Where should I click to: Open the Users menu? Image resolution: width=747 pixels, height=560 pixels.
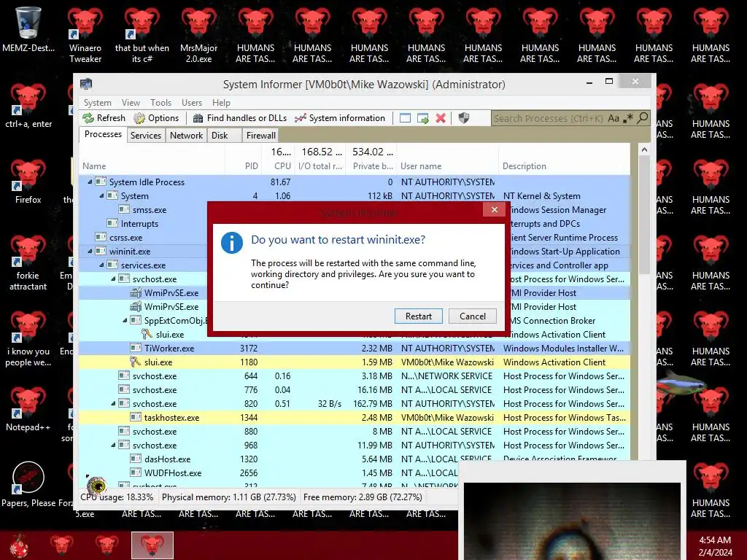click(x=192, y=102)
